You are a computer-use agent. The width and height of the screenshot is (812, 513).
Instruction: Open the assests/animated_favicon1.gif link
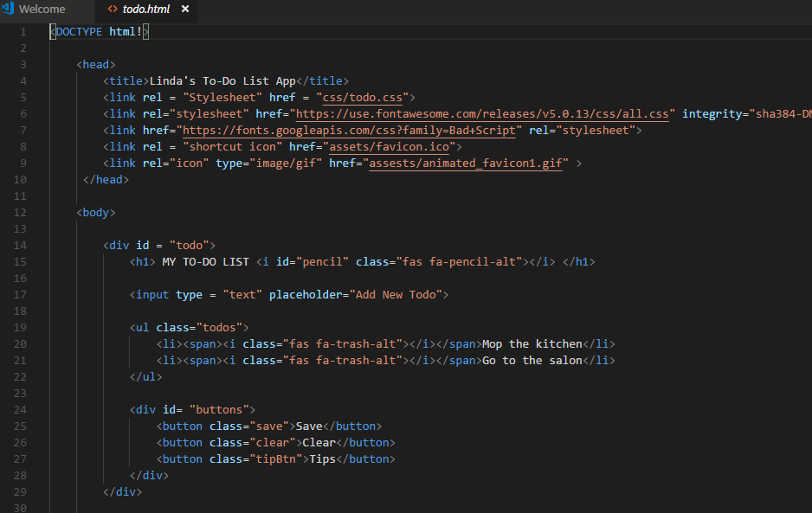point(466,164)
